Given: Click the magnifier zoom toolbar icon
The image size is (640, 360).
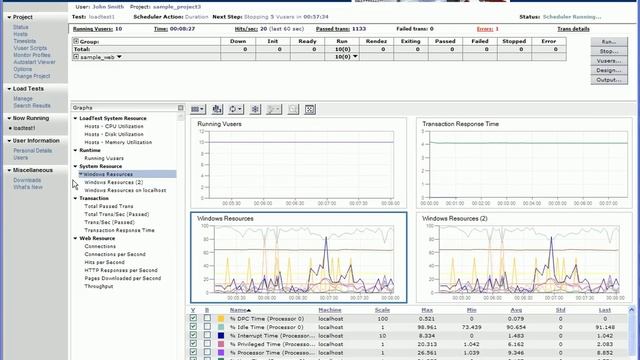Looking at the screenshot, I should point(293,109).
